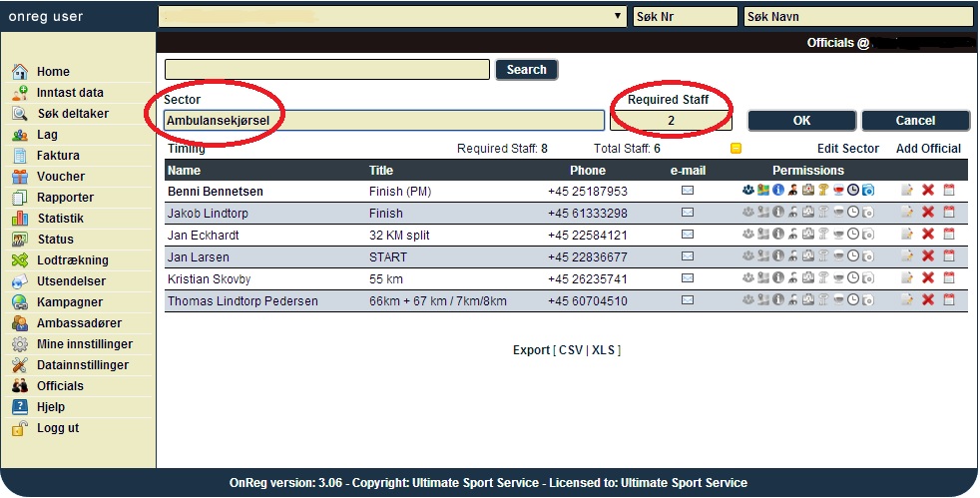Open Mine innstillinger in sidebar
Screen dimensions: 980x498
click(x=85, y=343)
